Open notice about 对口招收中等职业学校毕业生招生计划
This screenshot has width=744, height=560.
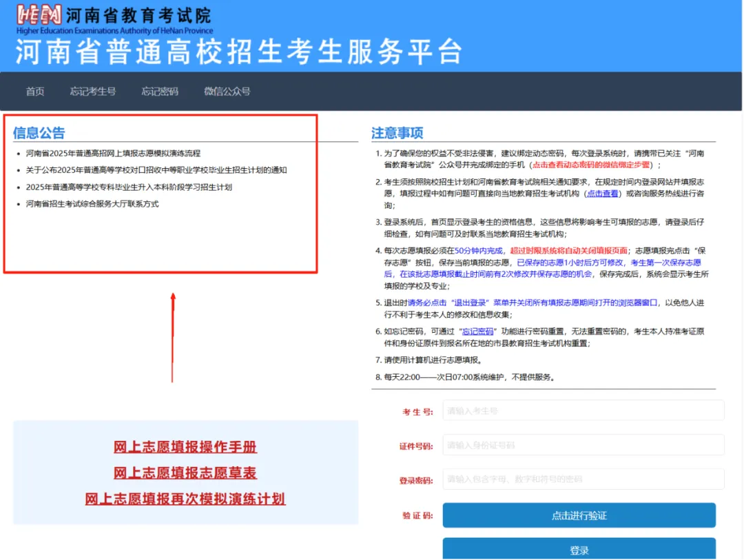pyautogui.click(x=156, y=170)
